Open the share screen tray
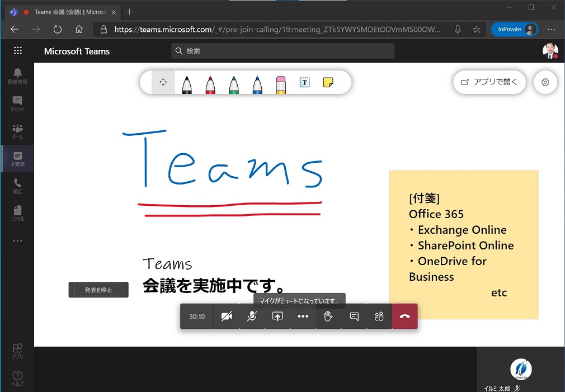 tap(277, 317)
